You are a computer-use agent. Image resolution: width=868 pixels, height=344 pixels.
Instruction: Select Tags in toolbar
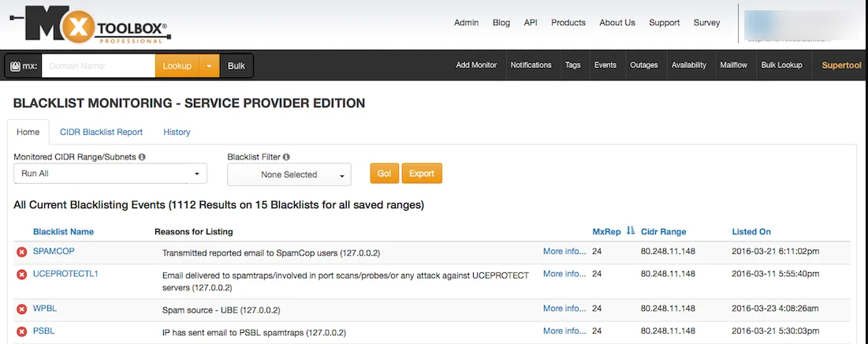573,65
